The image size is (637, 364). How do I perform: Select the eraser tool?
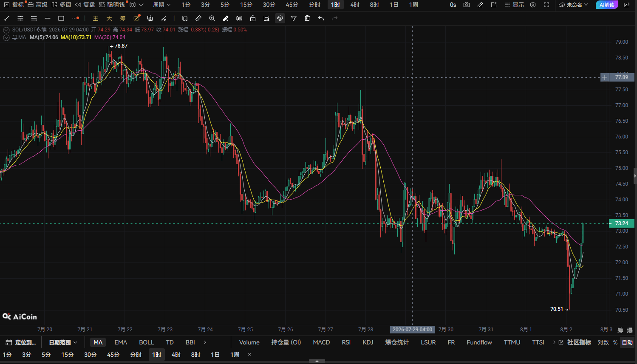(226, 18)
